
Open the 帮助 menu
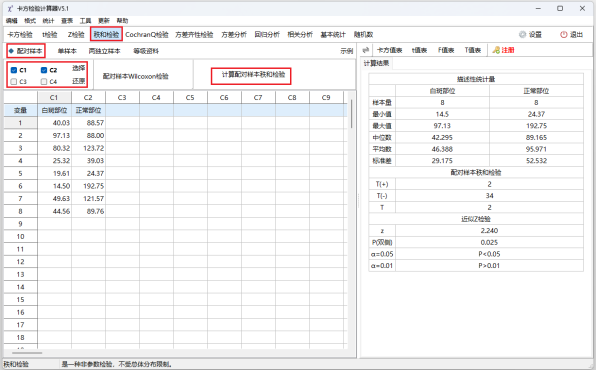click(x=122, y=21)
